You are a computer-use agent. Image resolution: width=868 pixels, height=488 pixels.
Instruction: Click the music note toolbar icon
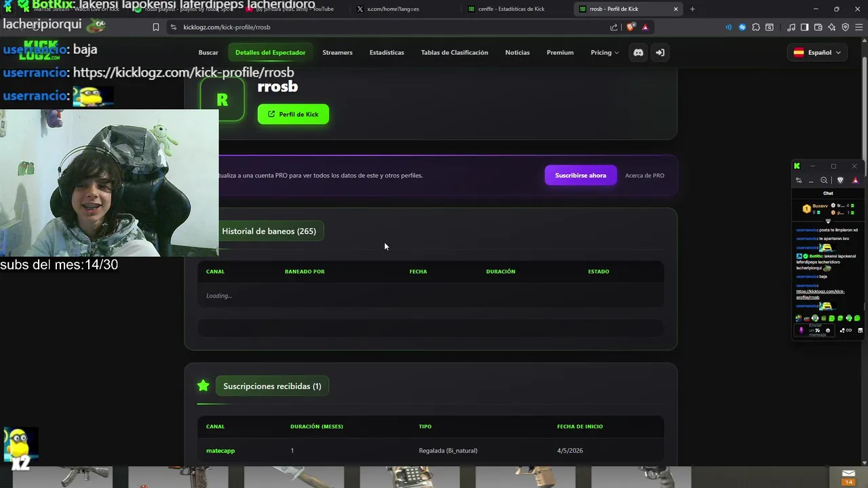click(791, 27)
